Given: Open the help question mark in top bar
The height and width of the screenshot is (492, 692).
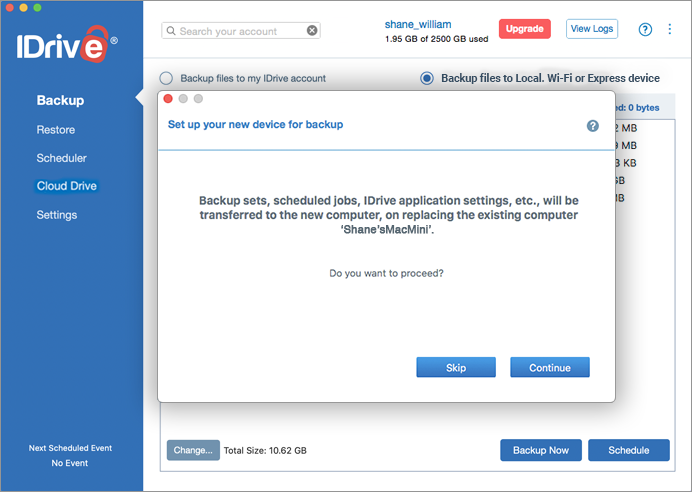Looking at the screenshot, I should (645, 30).
